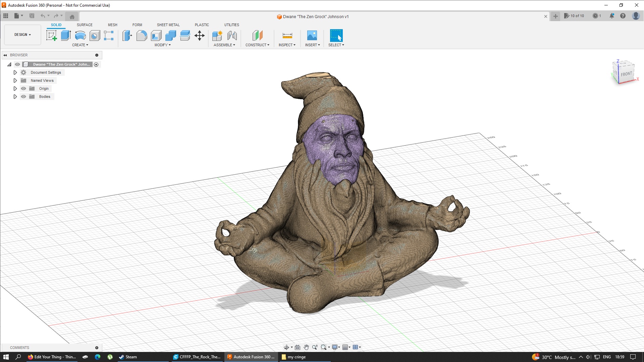Activate the Pan hand tool

click(306, 347)
